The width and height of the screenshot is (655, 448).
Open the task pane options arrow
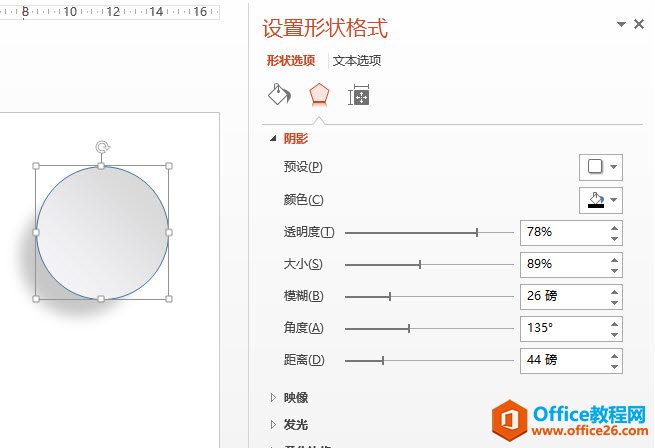(621, 24)
